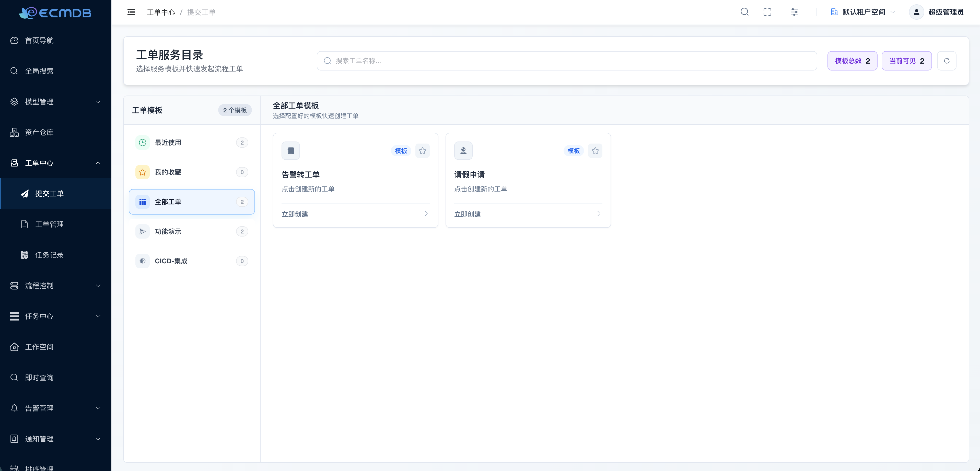This screenshot has width=980, height=471.
Task: Collapse the 工单中心 menu chevron
Action: coord(98,163)
